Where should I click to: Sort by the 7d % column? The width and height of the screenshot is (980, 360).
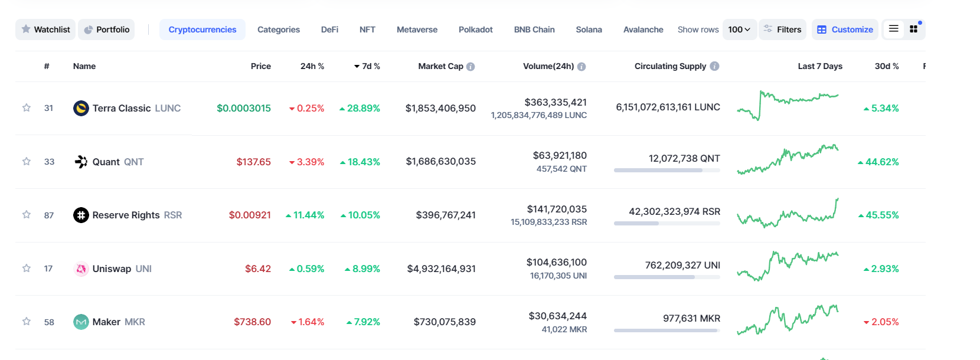[x=367, y=66]
